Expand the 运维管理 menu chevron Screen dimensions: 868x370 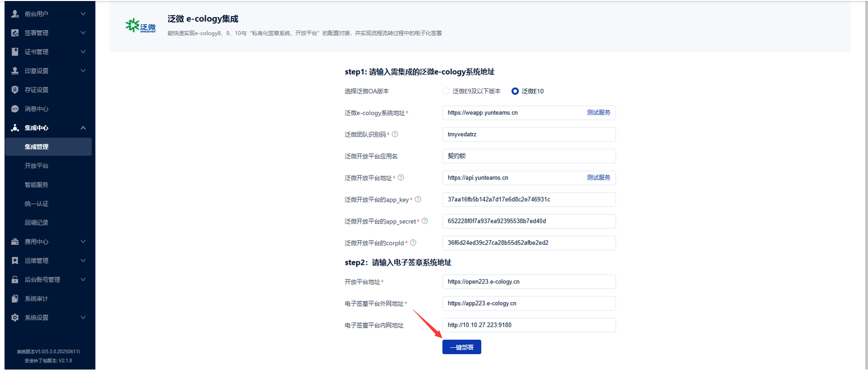tap(83, 261)
